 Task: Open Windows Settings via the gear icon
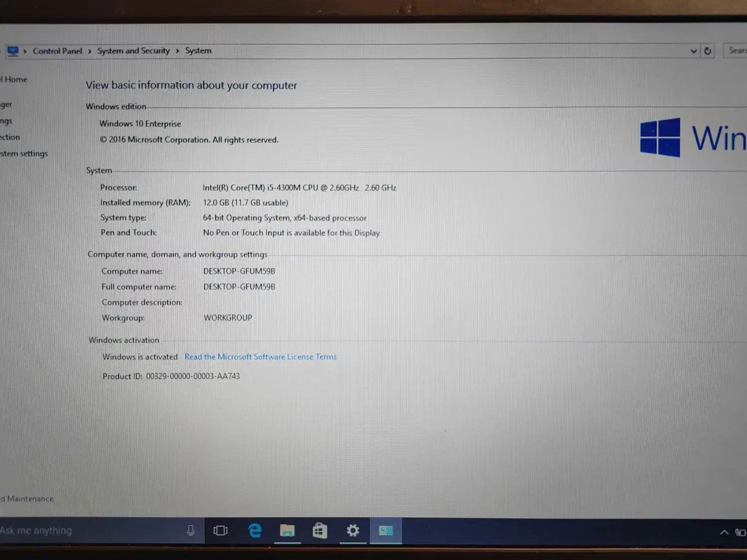(353, 531)
